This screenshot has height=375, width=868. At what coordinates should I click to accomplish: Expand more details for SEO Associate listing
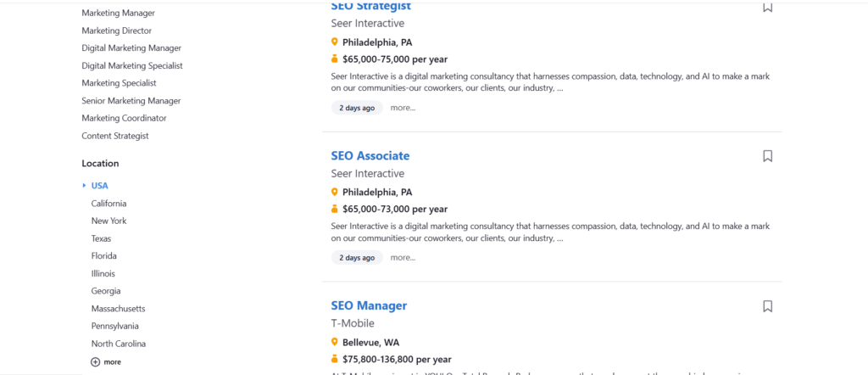403,258
